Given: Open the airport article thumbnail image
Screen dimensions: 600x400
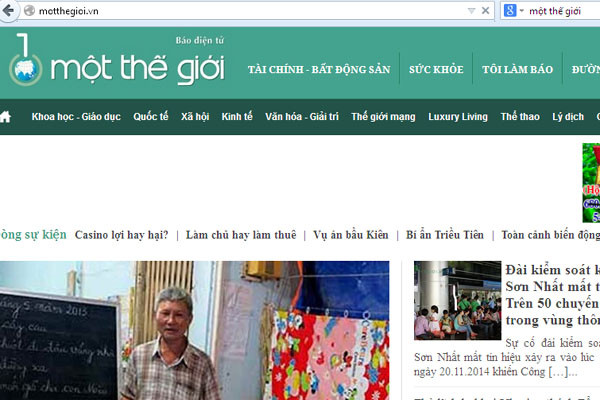Looking at the screenshot, I should [x=457, y=301].
